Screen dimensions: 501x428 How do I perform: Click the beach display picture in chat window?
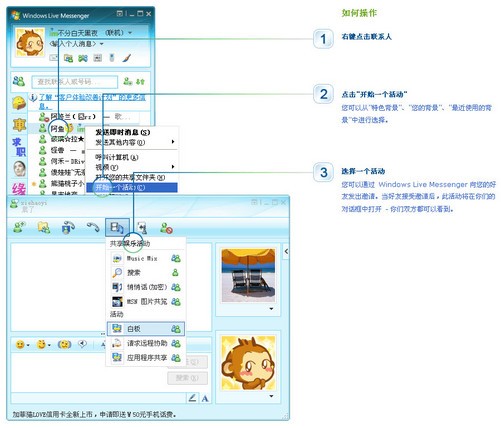(x=248, y=275)
